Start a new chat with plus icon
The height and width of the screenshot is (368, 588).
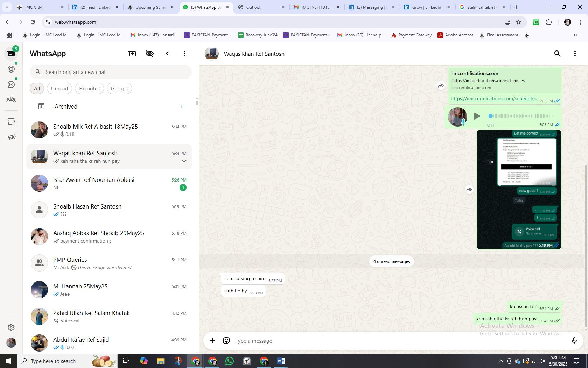coord(132,54)
